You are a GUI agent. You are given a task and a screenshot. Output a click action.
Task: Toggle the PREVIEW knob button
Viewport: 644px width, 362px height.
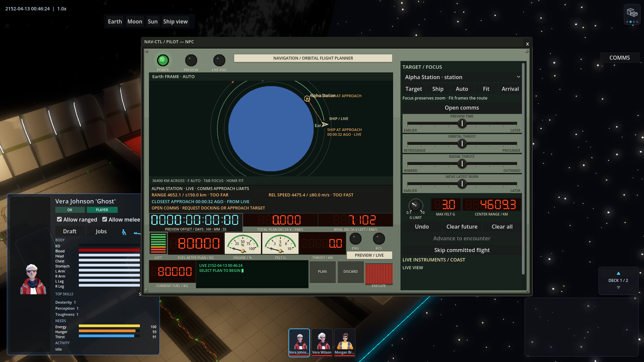tap(191, 60)
